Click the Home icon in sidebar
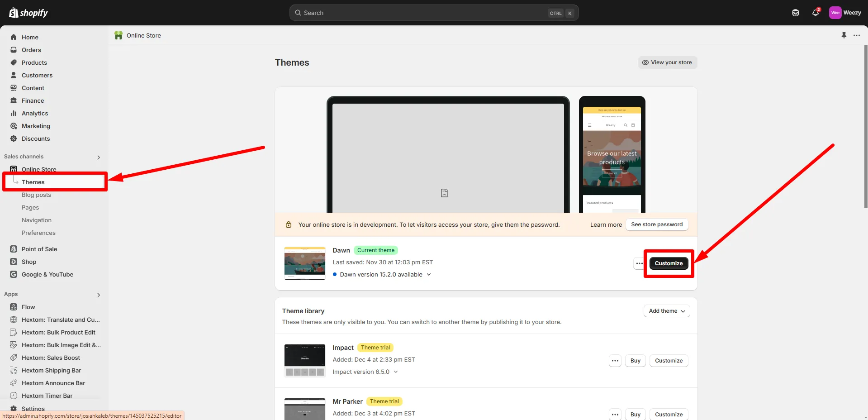Viewport: 868px width, 420px height. click(14, 37)
